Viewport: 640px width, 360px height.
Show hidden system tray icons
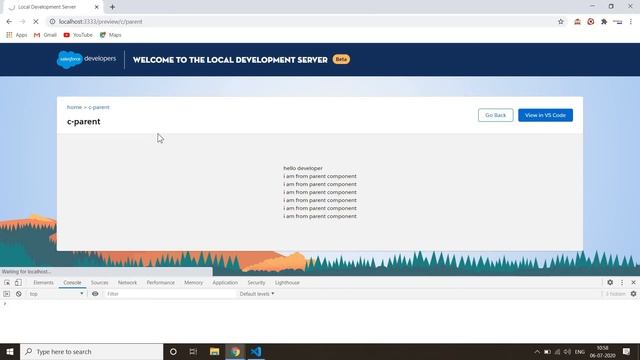tap(537, 352)
